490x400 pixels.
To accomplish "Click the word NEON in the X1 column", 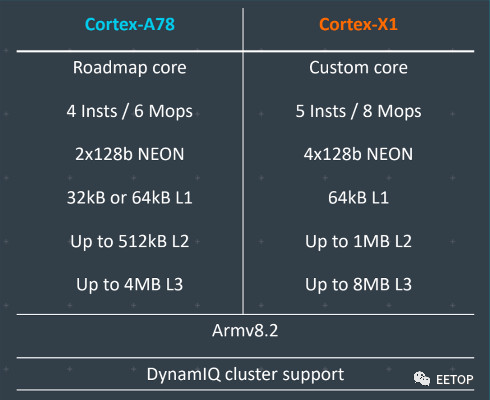I will pyautogui.click(x=390, y=154).
